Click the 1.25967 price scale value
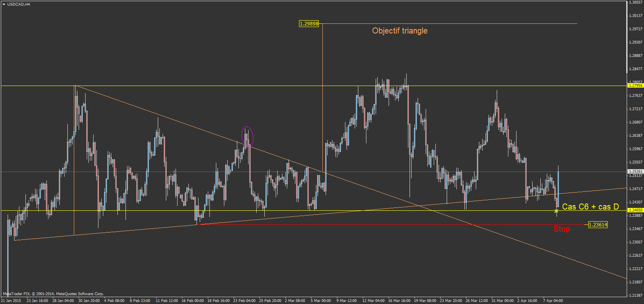The image size is (644, 304). (636, 149)
